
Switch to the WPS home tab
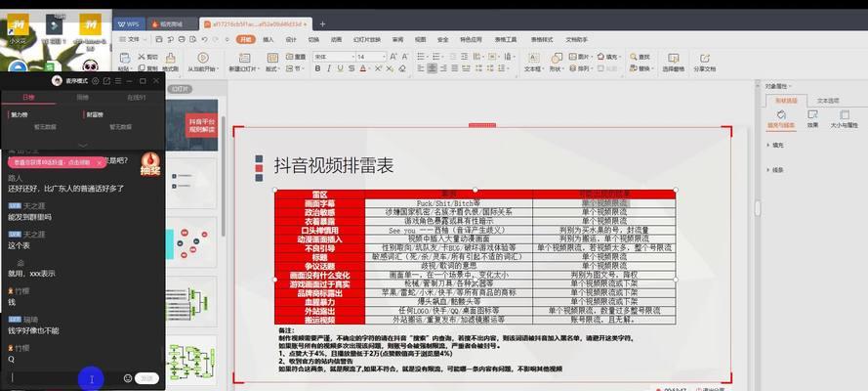129,23
